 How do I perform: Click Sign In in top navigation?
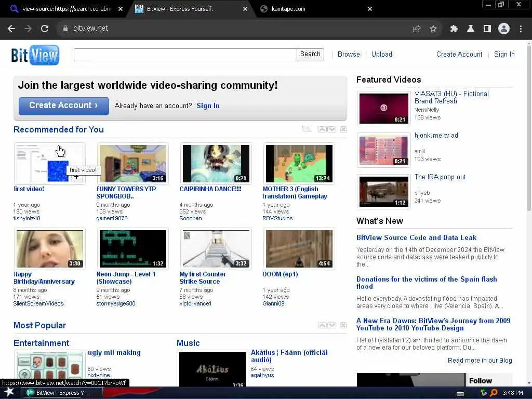[x=504, y=54]
